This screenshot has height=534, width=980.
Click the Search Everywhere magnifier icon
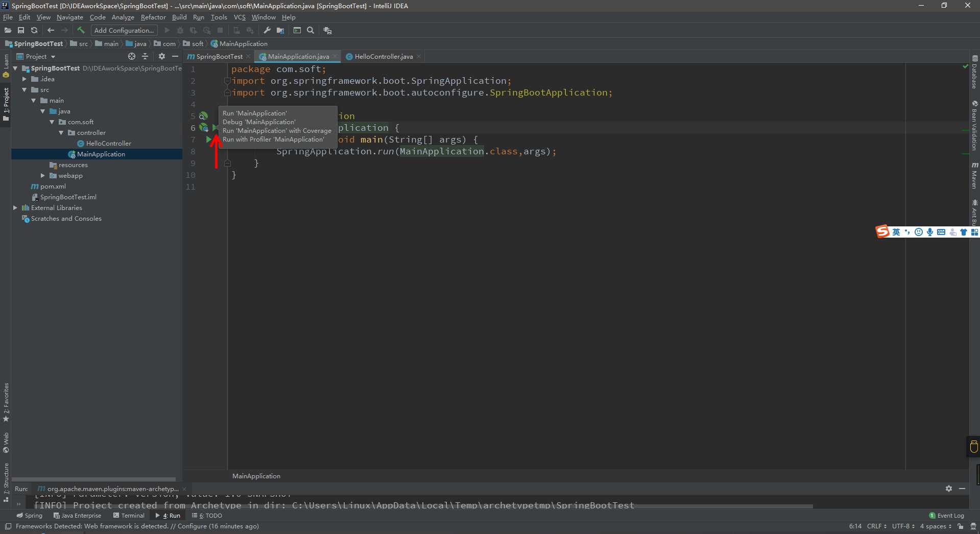310,31
